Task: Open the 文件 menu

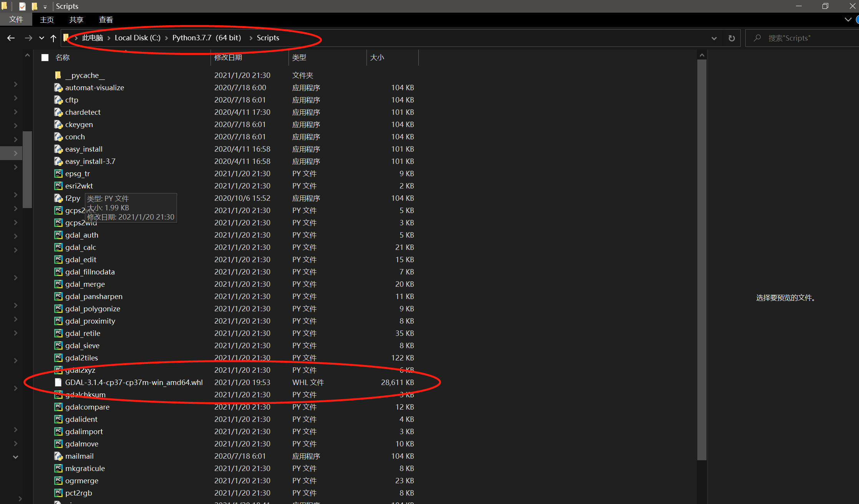Action: [16, 20]
